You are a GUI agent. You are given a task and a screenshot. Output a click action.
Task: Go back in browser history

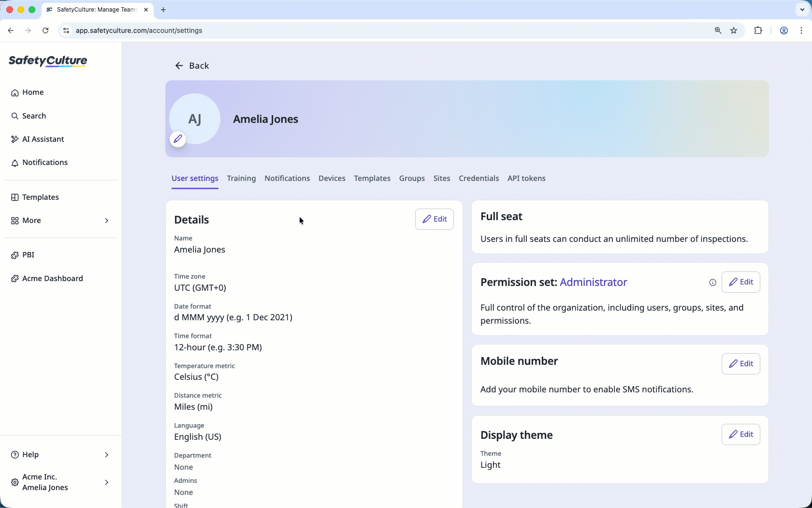(11, 30)
